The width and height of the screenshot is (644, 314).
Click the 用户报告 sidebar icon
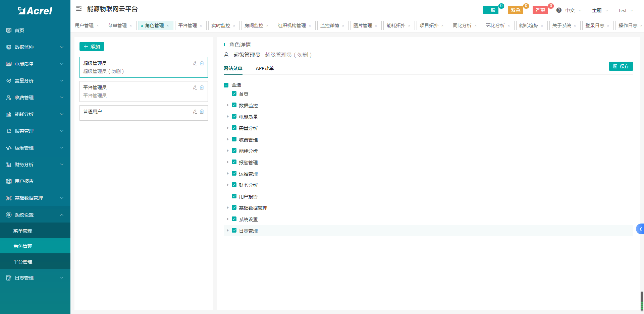click(x=9, y=181)
